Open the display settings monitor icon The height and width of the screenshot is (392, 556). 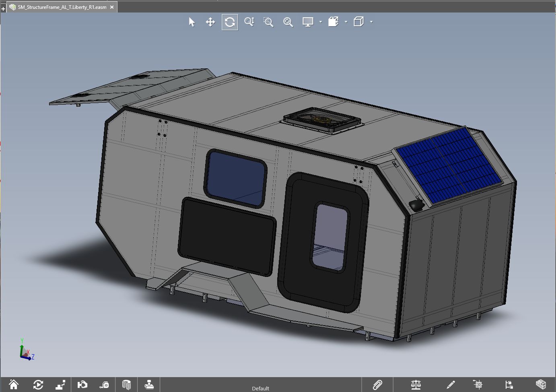point(308,22)
